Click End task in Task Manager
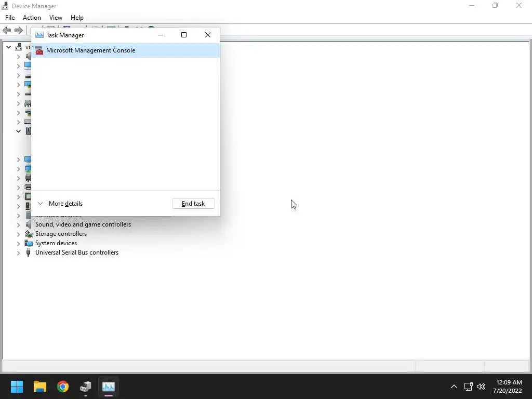 (193, 204)
